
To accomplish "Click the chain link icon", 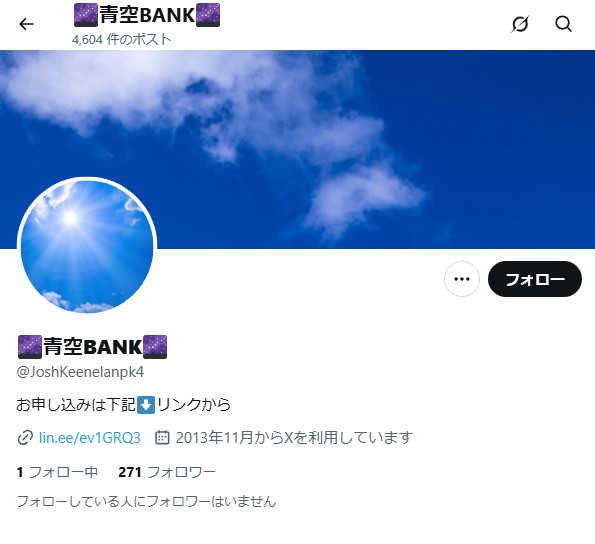I will pos(25,438).
